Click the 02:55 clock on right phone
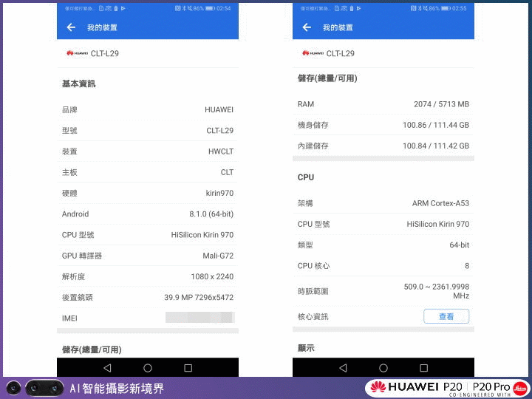Screen dimensions: 532x399 click(460, 8)
